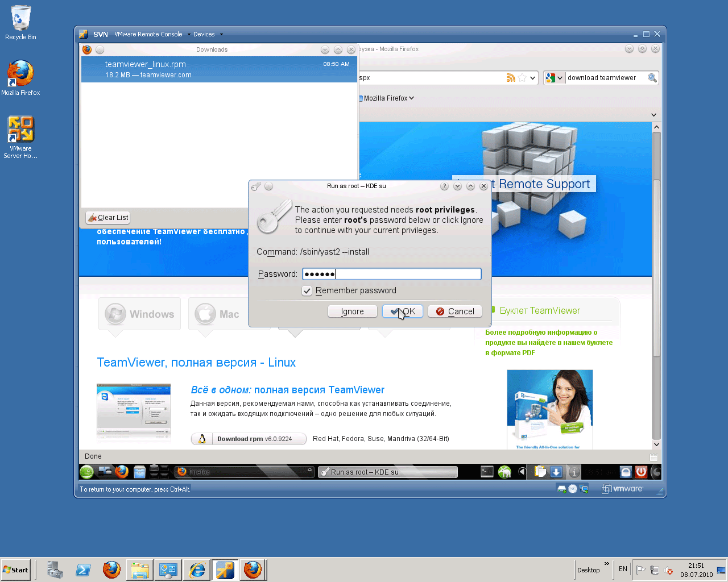Click the VMware hard disk device status icon

562,489
